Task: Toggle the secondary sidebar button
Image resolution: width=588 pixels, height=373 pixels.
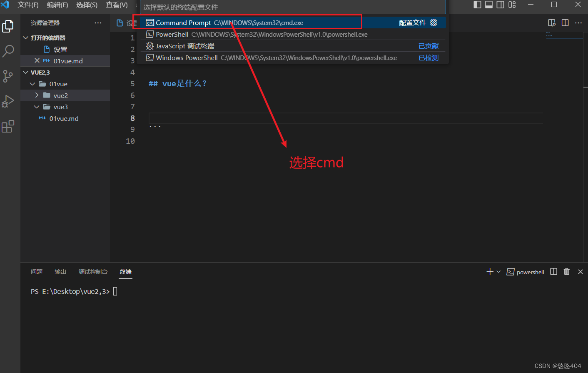Action: click(x=500, y=5)
